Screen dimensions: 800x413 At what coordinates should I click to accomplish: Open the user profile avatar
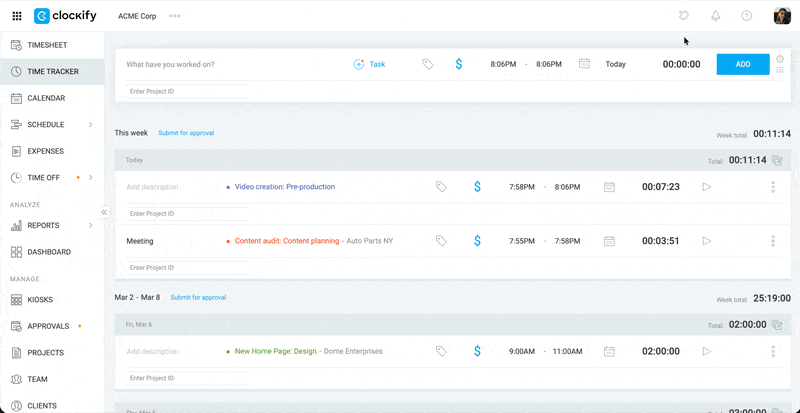coord(782,16)
